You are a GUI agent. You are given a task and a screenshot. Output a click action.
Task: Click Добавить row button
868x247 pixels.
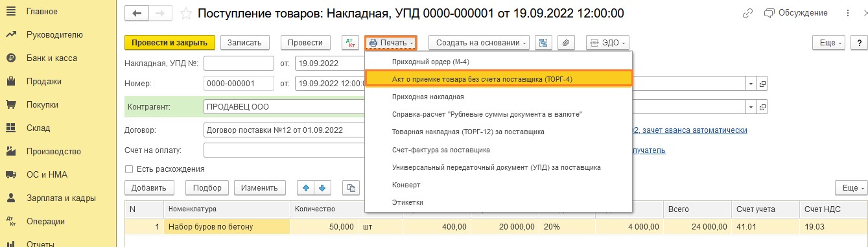point(149,188)
